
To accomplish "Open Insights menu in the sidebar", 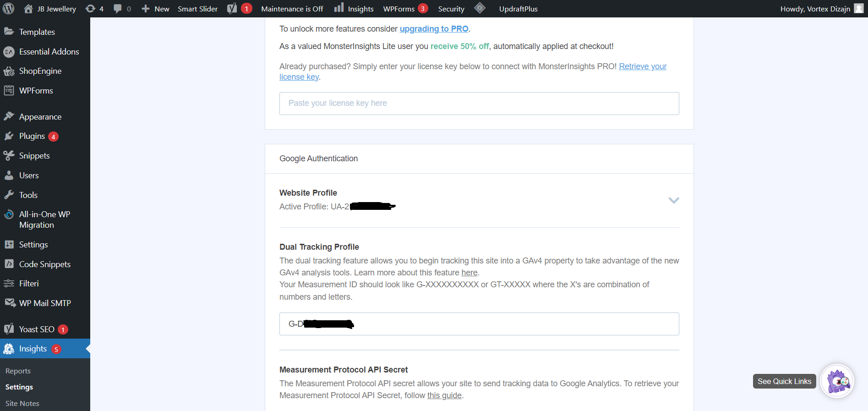I will coord(45,349).
